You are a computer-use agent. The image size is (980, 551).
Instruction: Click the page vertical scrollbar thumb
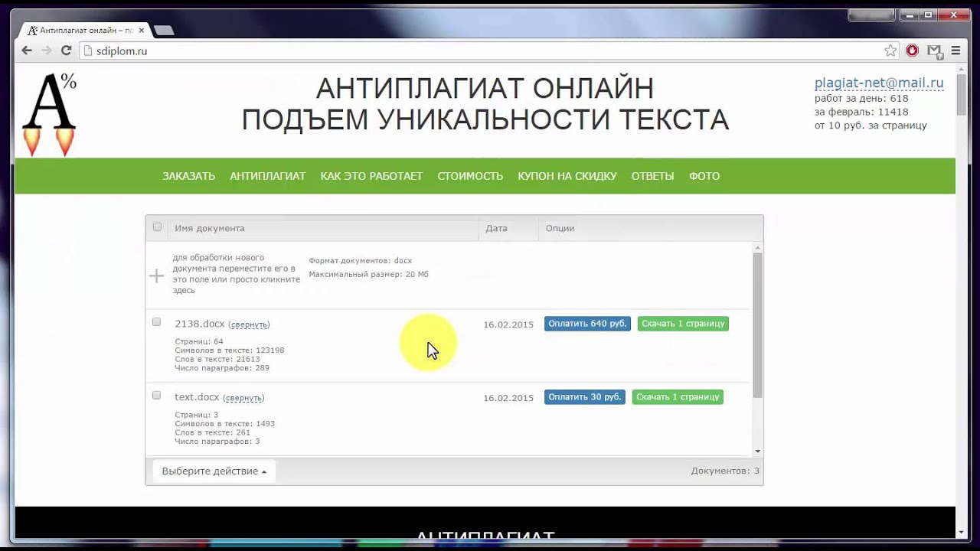point(961,96)
